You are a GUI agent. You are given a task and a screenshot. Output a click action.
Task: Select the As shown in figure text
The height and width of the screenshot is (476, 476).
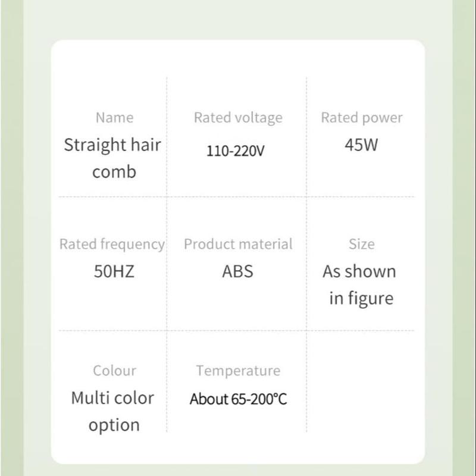click(360, 285)
